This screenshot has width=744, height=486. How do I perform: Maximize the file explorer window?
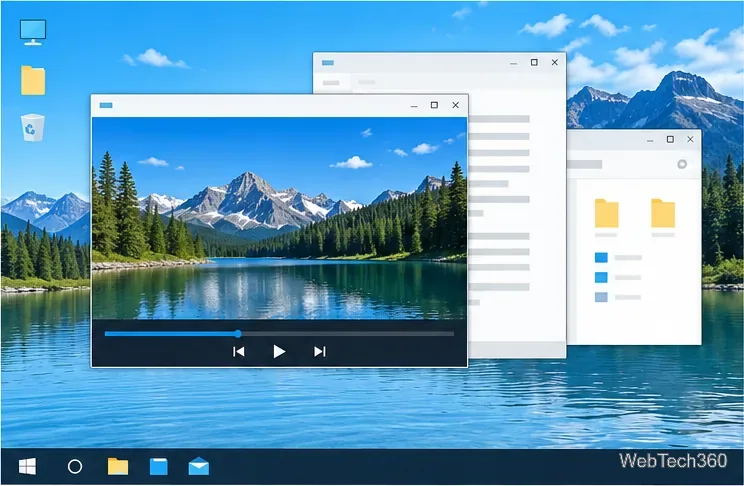pos(670,139)
